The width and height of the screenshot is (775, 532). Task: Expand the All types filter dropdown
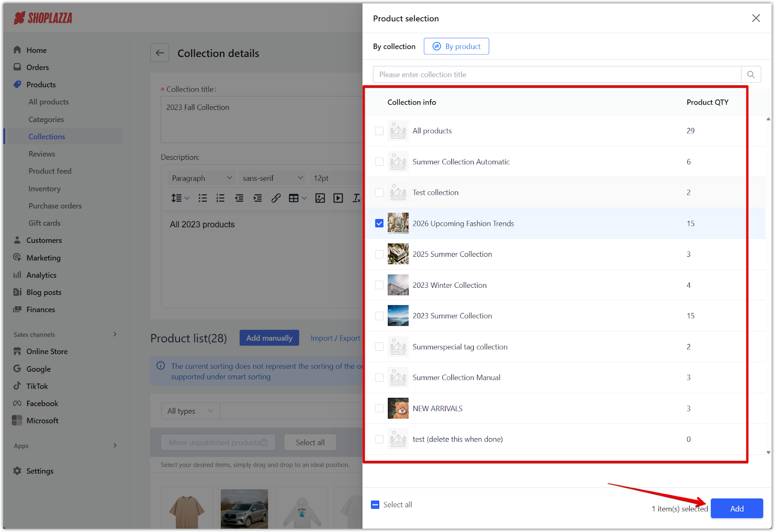[190, 411]
